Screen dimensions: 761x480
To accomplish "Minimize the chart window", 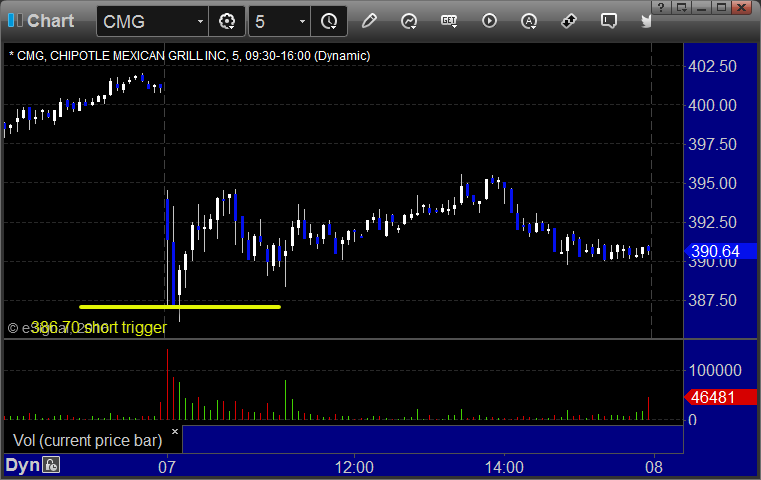I will (701, 7).
